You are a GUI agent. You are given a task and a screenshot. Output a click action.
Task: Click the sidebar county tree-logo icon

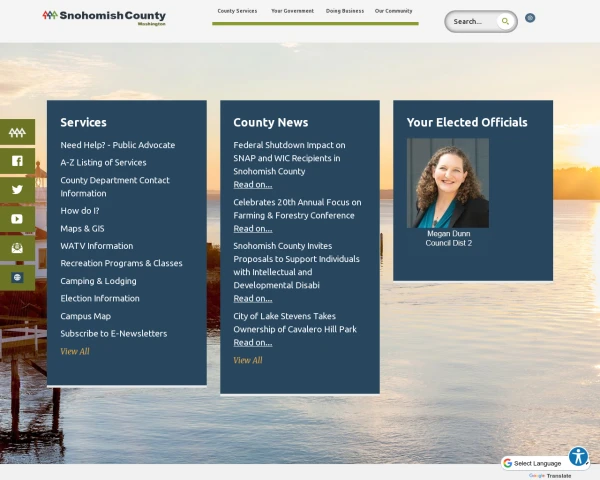click(x=17, y=132)
